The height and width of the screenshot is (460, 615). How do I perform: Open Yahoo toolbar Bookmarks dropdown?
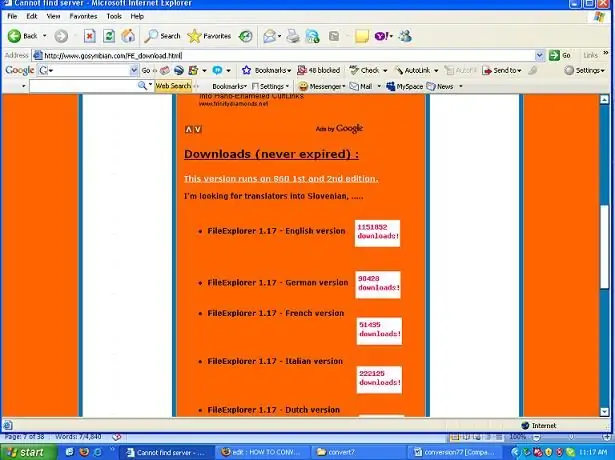[x=229, y=86]
